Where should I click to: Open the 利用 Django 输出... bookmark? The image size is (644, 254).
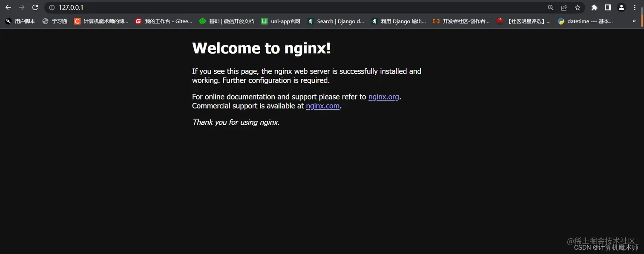point(399,21)
